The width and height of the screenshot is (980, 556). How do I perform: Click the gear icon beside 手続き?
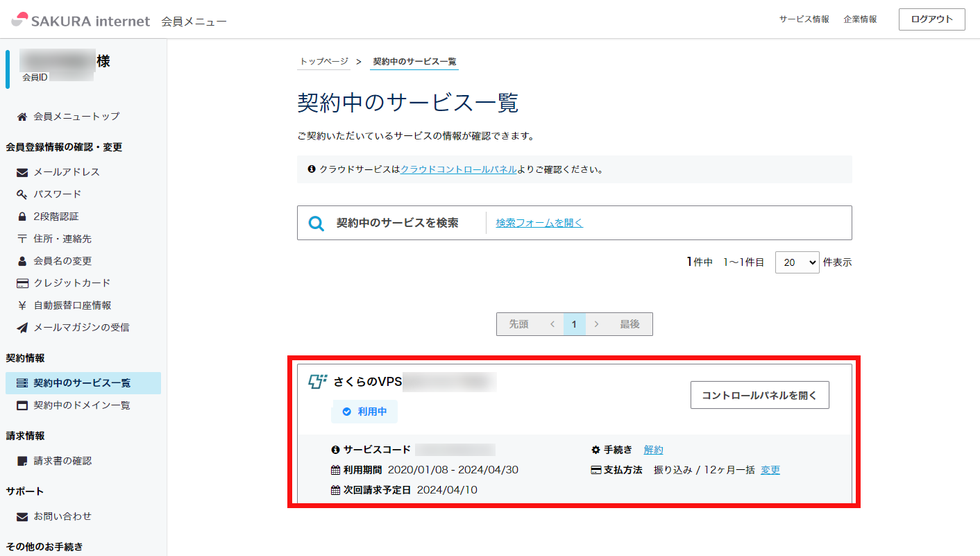(x=595, y=450)
